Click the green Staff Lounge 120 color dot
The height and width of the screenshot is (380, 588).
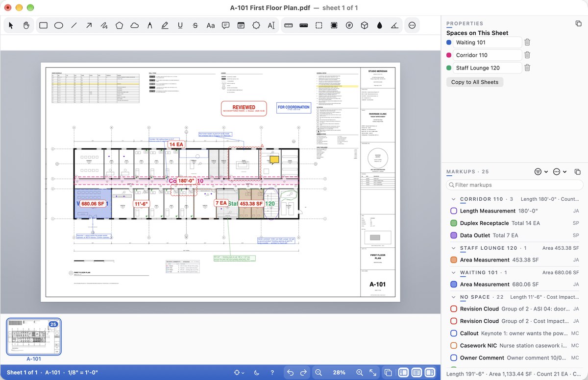click(x=449, y=68)
